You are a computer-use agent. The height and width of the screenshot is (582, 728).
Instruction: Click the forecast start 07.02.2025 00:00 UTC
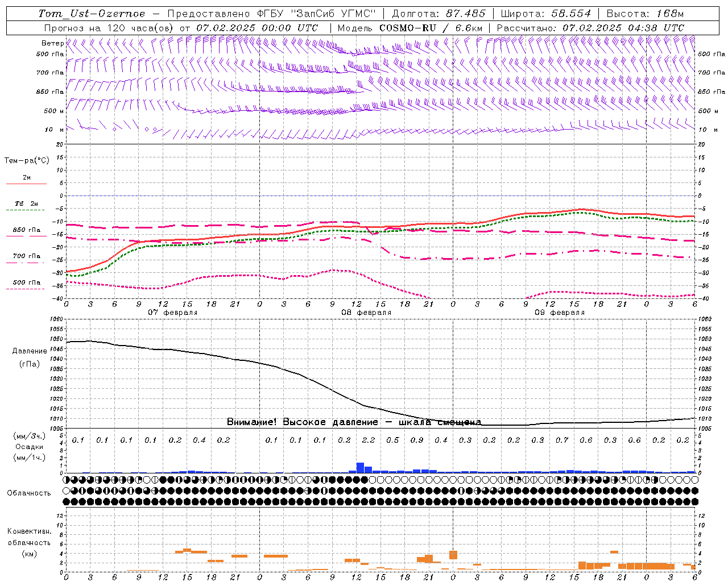(257, 28)
